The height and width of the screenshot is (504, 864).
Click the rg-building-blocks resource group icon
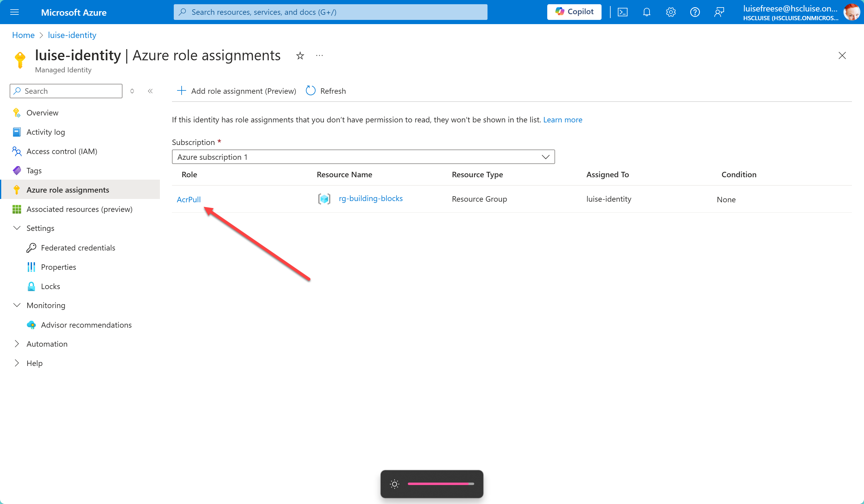coord(324,199)
